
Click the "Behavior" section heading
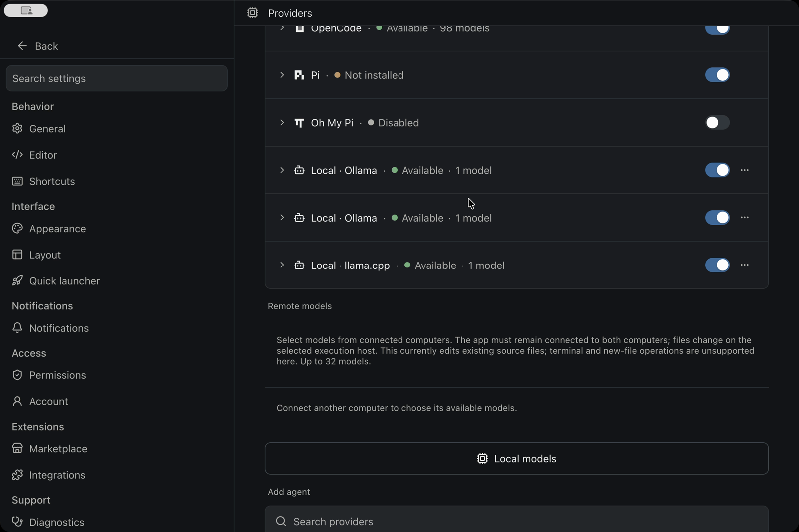pyautogui.click(x=33, y=106)
